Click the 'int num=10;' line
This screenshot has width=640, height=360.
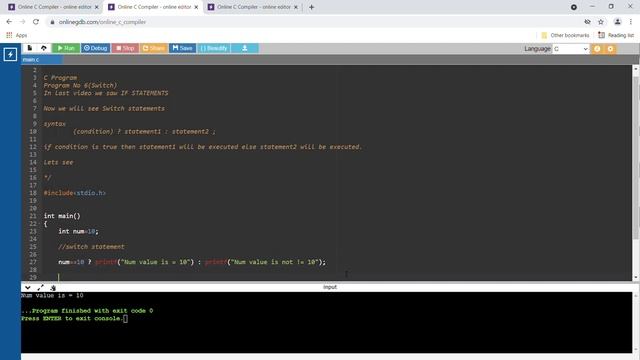click(x=78, y=231)
